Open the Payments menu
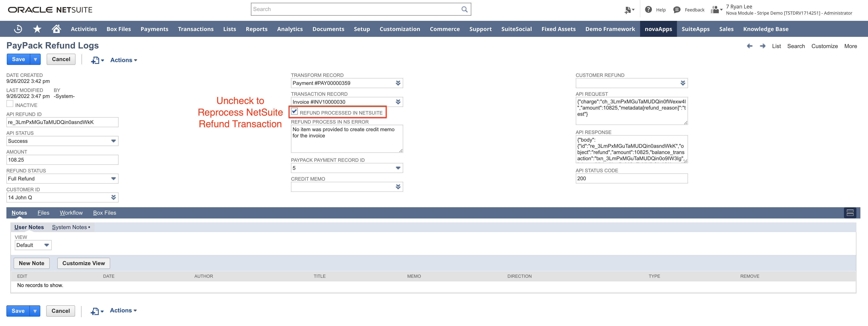 click(154, 29)
